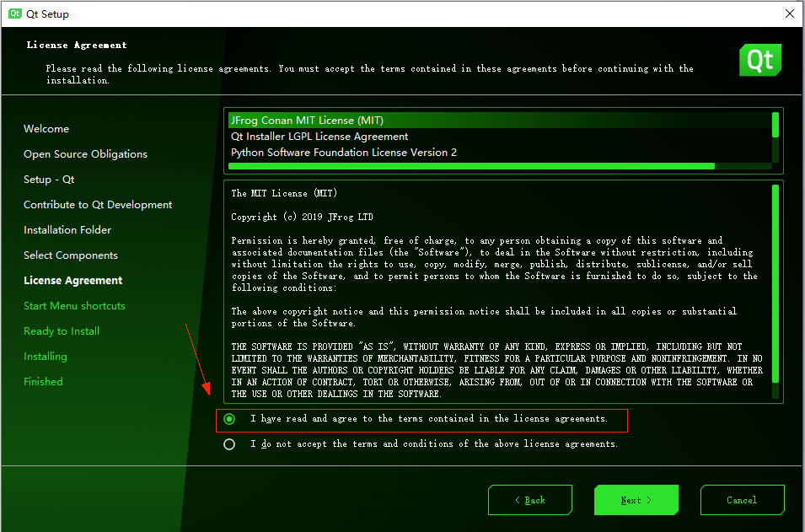Close the Qt Setup window
Screen dimensions: 805x532
click(x=790, y=13)
